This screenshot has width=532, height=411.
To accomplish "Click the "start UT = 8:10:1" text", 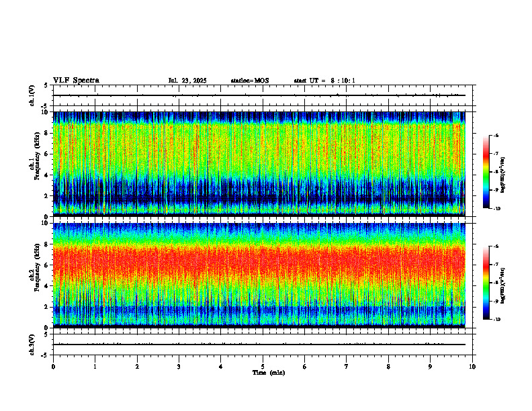I will pyautogui.click(x=324, y=81).
